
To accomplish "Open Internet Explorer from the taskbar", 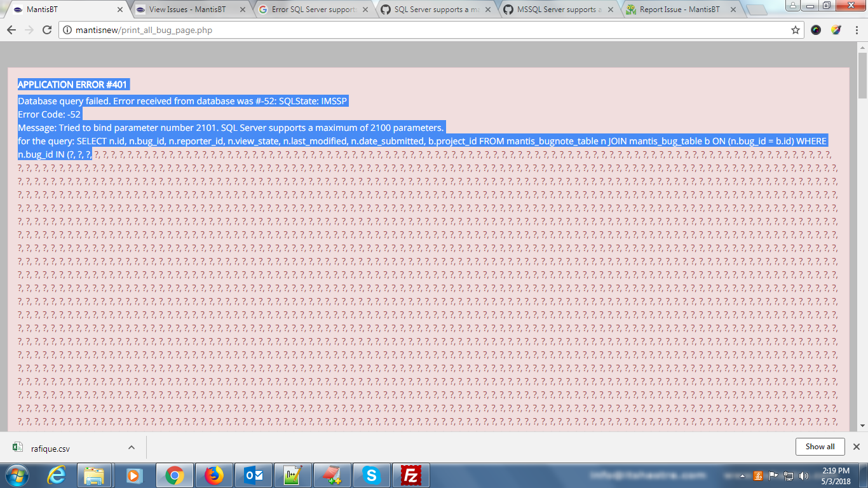I will (57, 475).
